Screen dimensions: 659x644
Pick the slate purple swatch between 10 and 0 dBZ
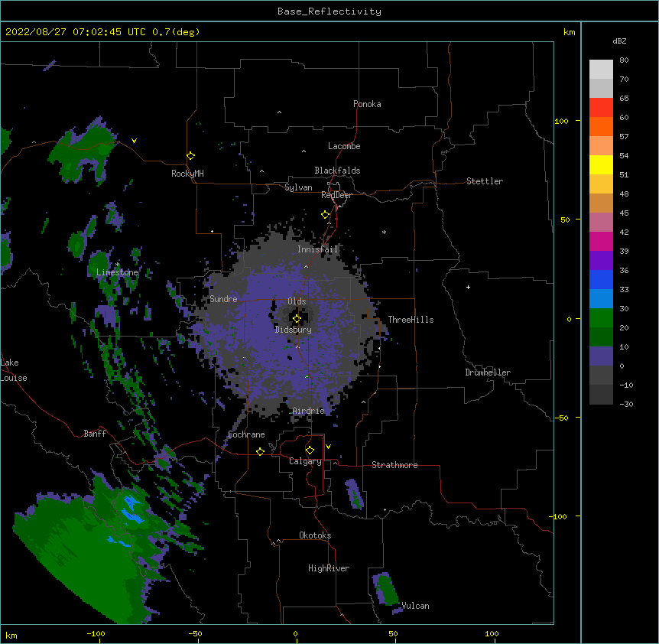(601, 356)
